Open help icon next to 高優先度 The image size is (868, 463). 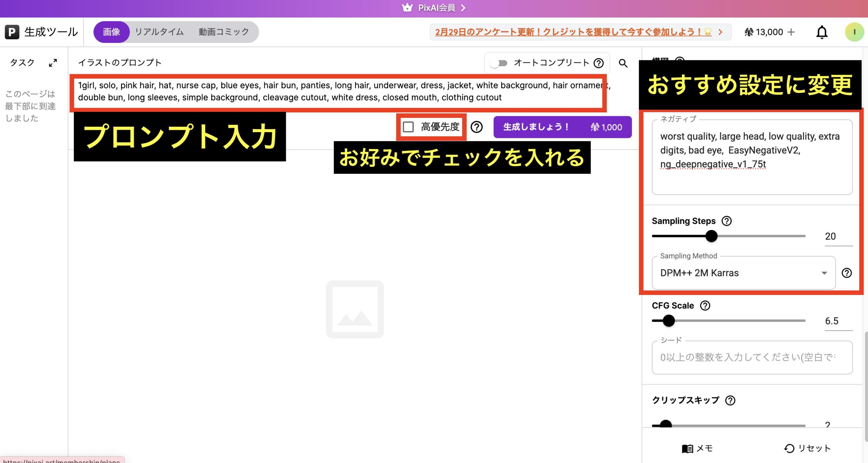(476, 127)
